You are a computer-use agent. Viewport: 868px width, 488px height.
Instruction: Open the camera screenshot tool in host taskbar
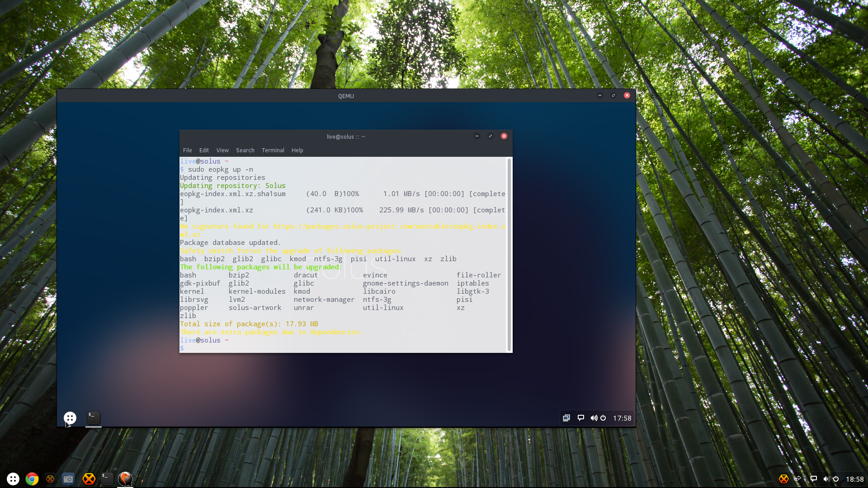coord(68,479)
